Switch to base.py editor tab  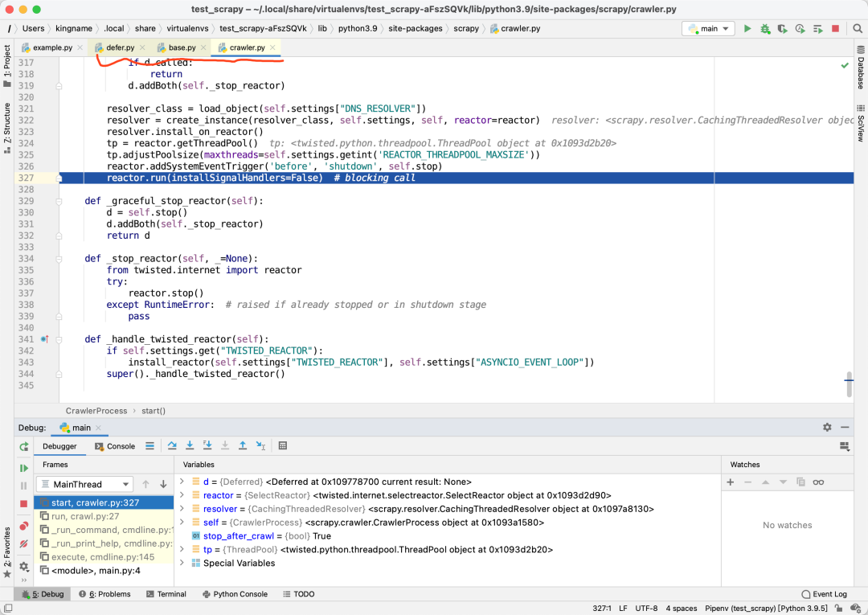click(x=182, y=47)
